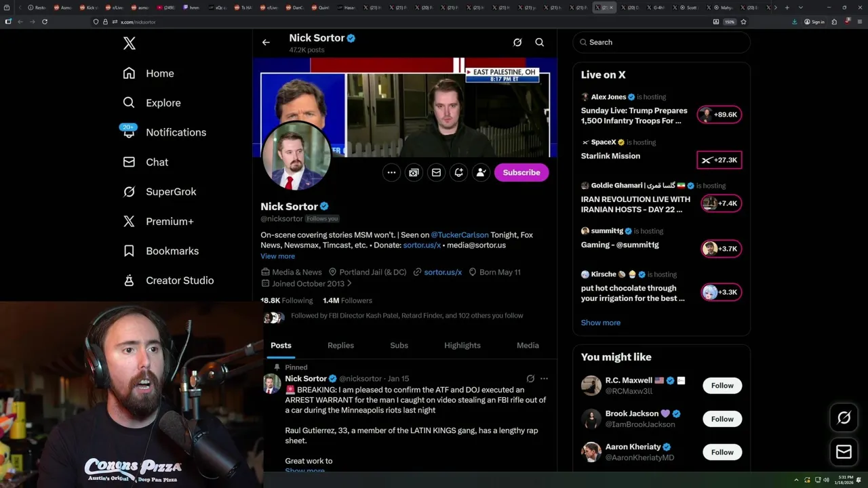Open sortor.us/x donate link in bio
Image resolution: width=868 pixels, height=488 pixels.
coord(422,245)
